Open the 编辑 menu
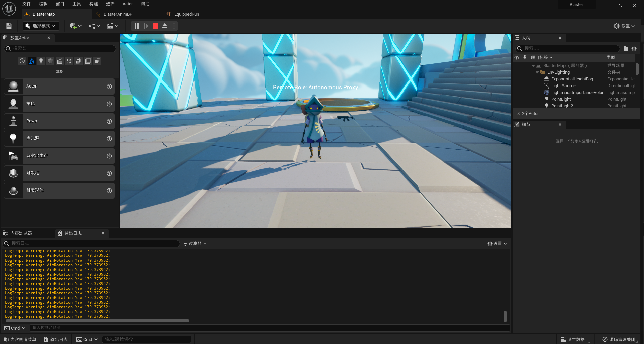 point(43,4)
